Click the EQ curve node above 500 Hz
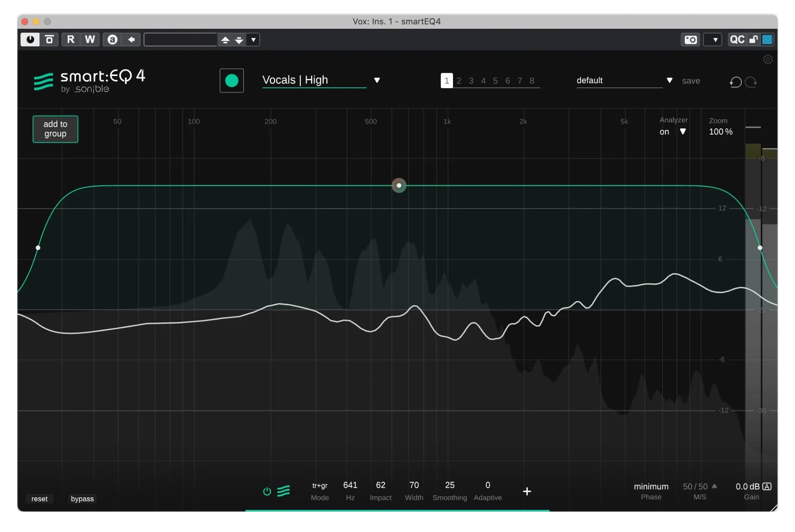Viewport: 795px width, 532px height. pos(399,185)
